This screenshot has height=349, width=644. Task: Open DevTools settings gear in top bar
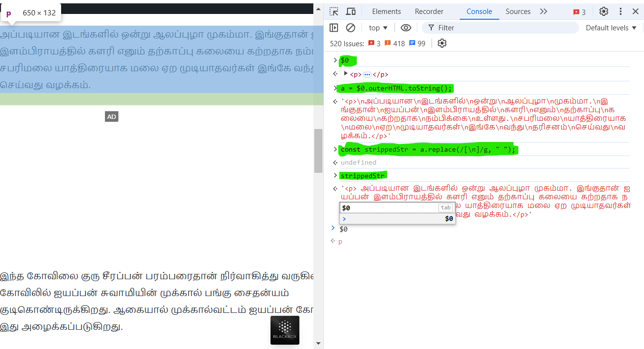(x=604, y=12)
